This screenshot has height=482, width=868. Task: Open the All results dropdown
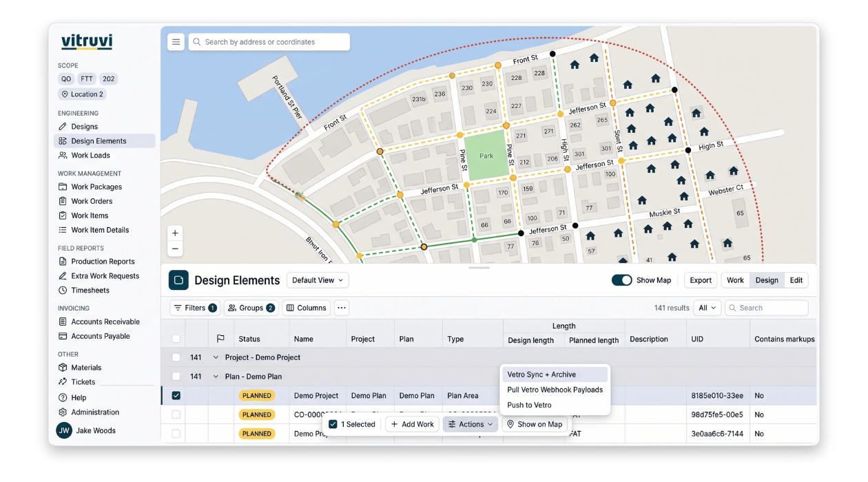point(707,308)
